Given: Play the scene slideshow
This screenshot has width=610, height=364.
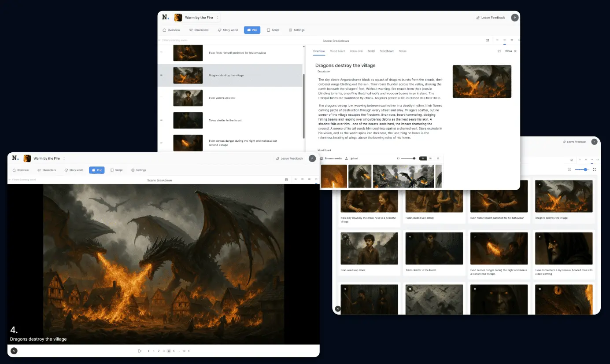Looking at the screenshot, I should (140, 351).
